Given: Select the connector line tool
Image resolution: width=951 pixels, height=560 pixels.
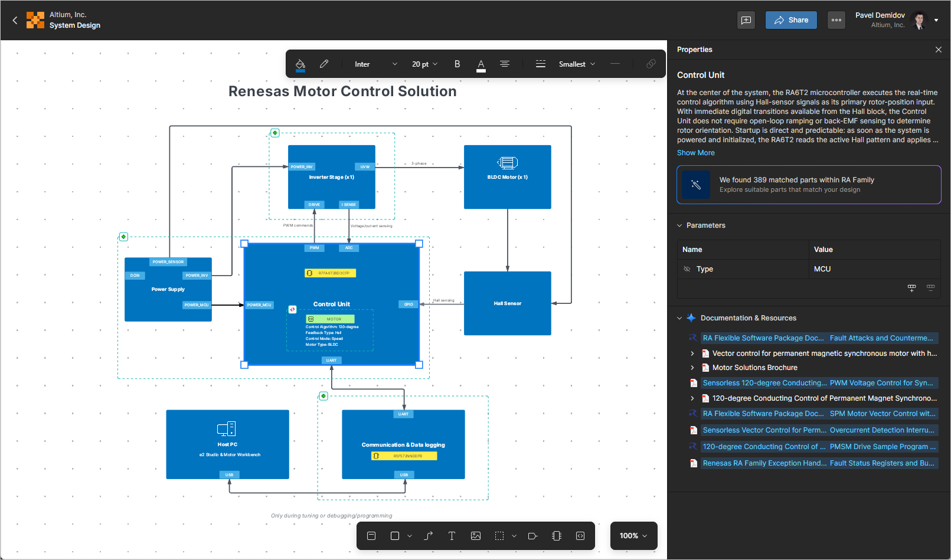Looking at the screenshot, I should point(428,536).
